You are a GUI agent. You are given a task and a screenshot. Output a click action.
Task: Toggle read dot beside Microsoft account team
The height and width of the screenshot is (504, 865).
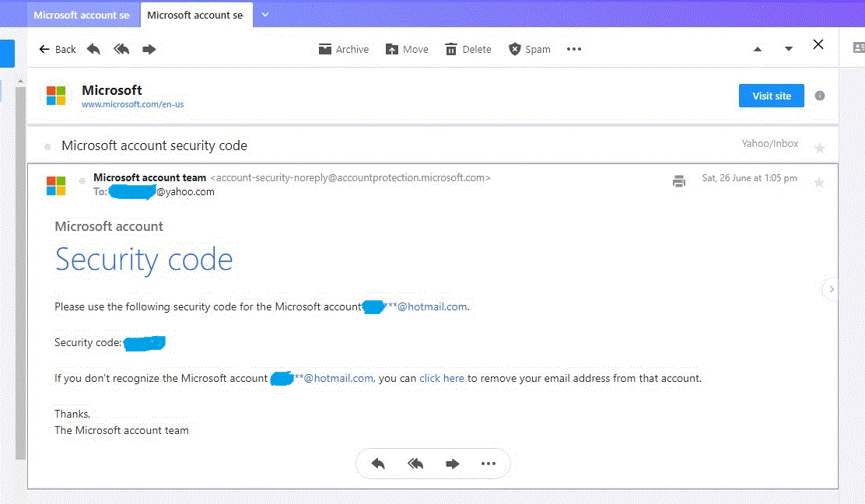click(x=82, y=181)
